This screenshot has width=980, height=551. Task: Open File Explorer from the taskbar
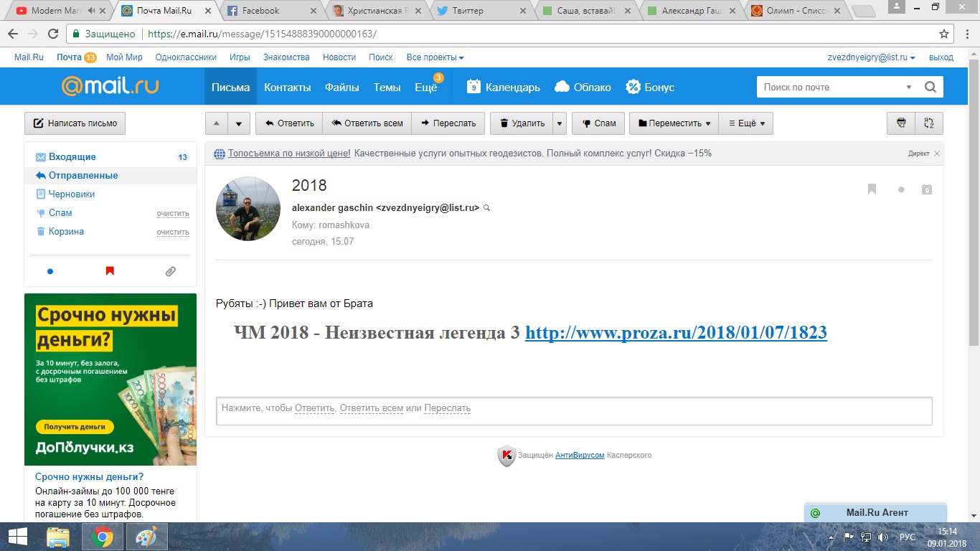click(58, 537)
